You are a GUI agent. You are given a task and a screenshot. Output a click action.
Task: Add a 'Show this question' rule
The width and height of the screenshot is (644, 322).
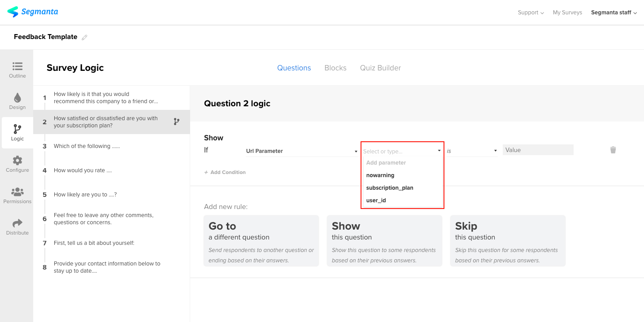(385, 241)
